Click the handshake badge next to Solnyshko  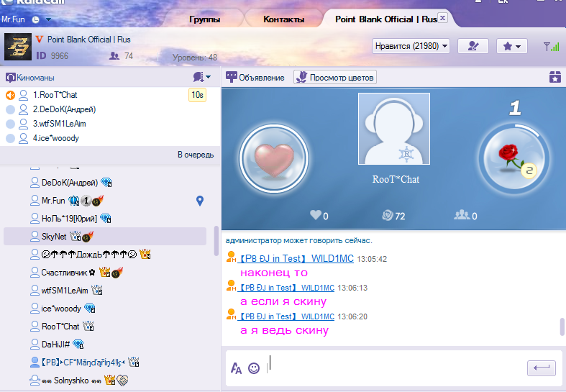(x=123, y=380)
